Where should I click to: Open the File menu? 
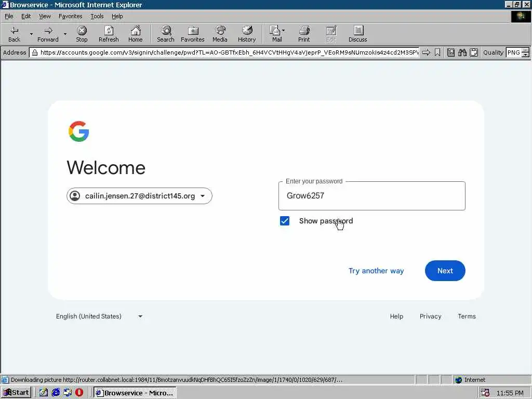click(9, 16)
